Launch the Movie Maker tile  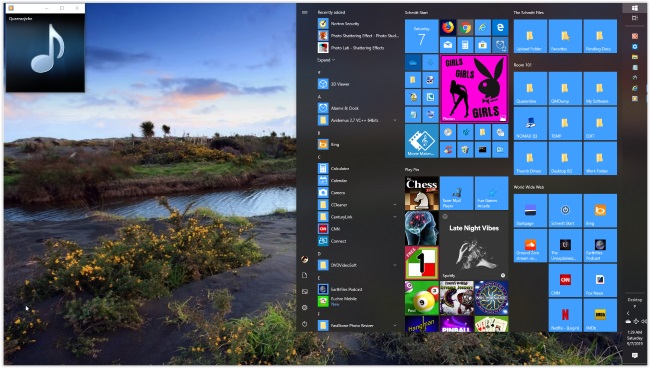click(422, 141)
